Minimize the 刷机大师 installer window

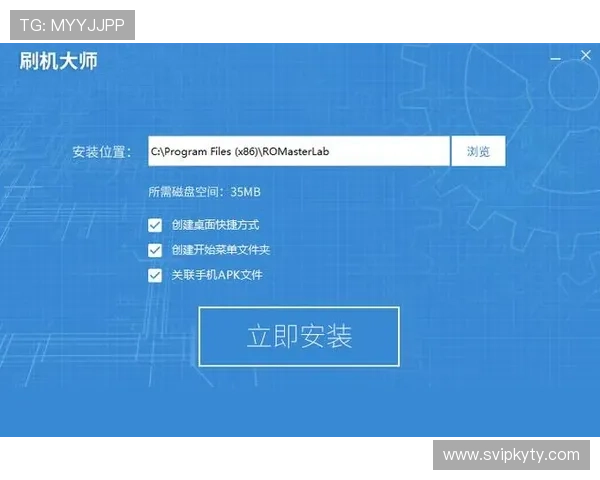coord(556,59)
